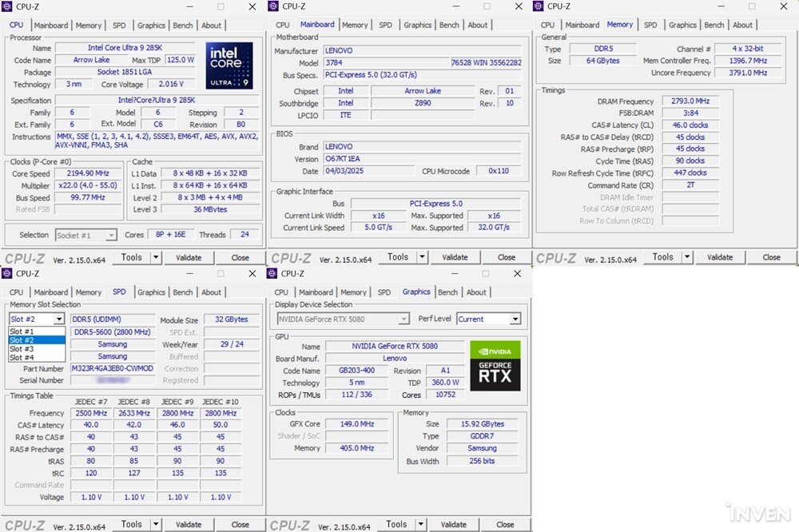
Task: Choose Slot #3 from the slot list
Action: click(38, 348)
